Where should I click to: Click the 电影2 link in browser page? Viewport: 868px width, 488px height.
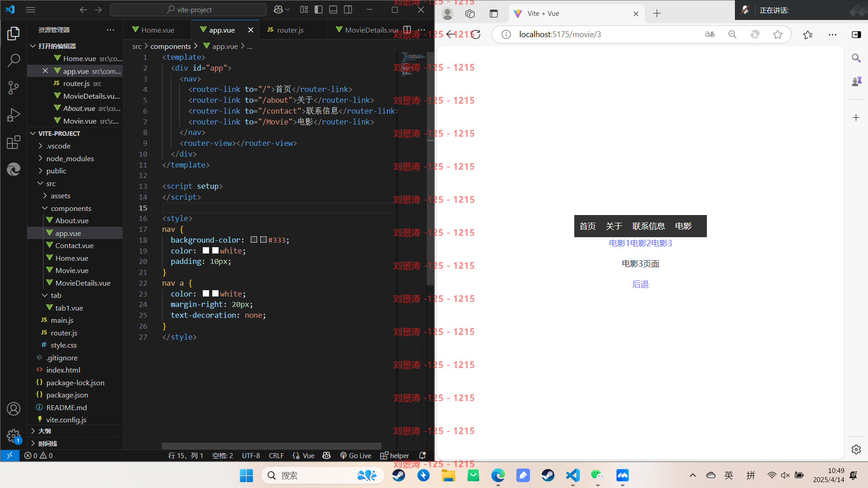click(640, 243)
